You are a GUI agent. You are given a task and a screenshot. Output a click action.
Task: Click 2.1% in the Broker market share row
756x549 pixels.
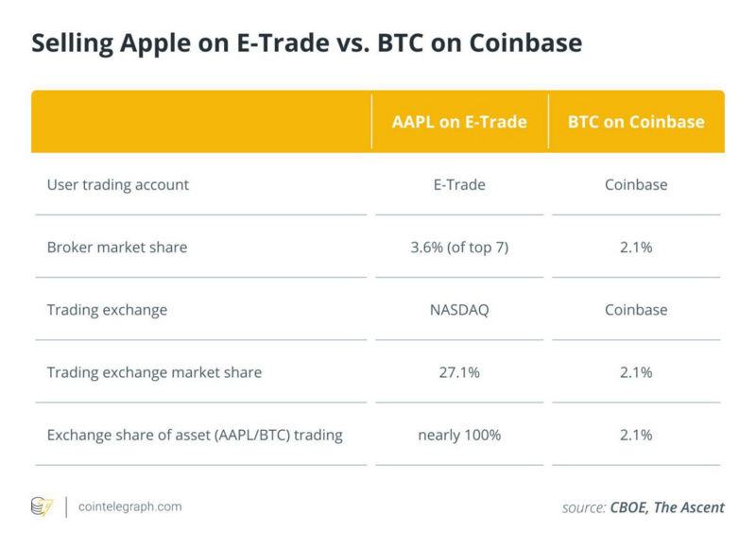[x=636, y=248]
